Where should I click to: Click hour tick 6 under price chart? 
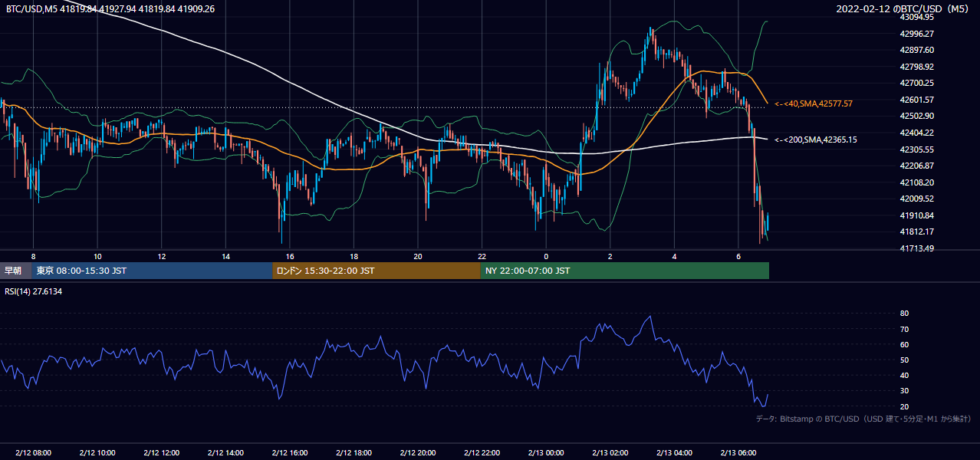pos(738,256)
